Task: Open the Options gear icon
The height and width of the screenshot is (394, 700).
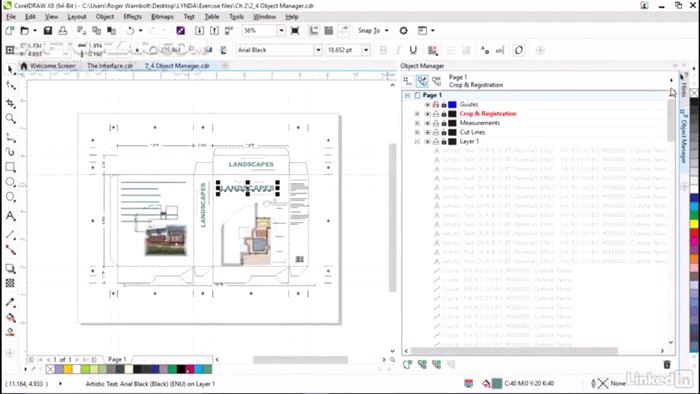Action: 404,30
